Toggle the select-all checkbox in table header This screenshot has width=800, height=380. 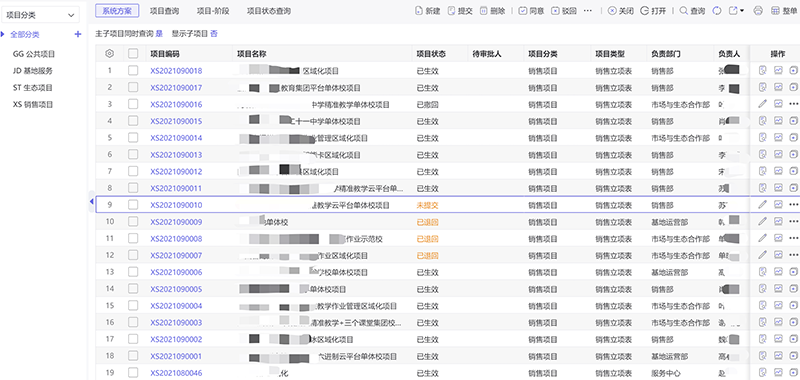pyautogui.click(x=133, y=54)
